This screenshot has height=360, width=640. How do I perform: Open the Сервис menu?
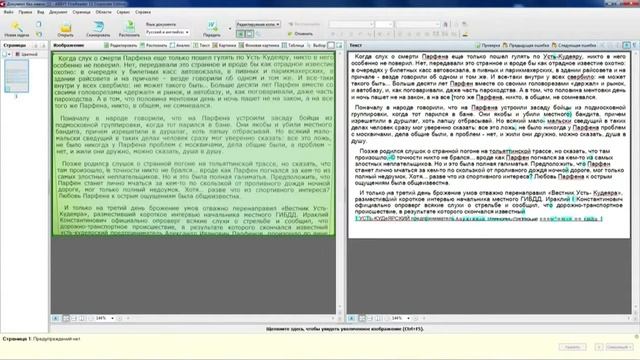tap(123, 12)
